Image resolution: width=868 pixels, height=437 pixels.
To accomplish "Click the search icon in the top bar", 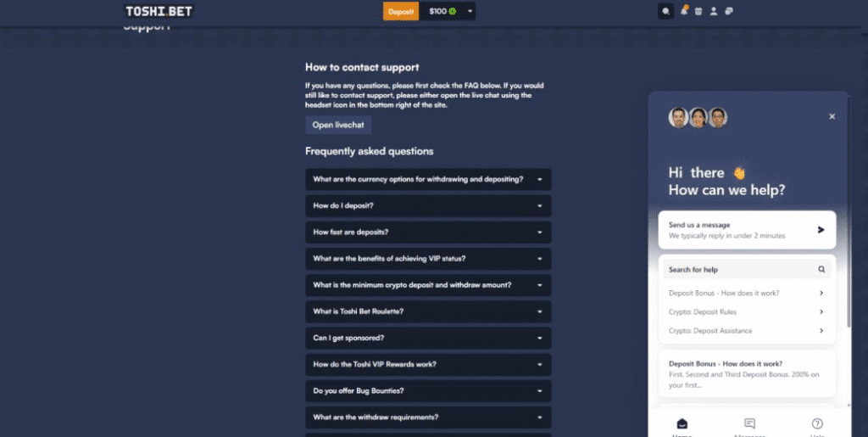I will click(x=666, y=11).
